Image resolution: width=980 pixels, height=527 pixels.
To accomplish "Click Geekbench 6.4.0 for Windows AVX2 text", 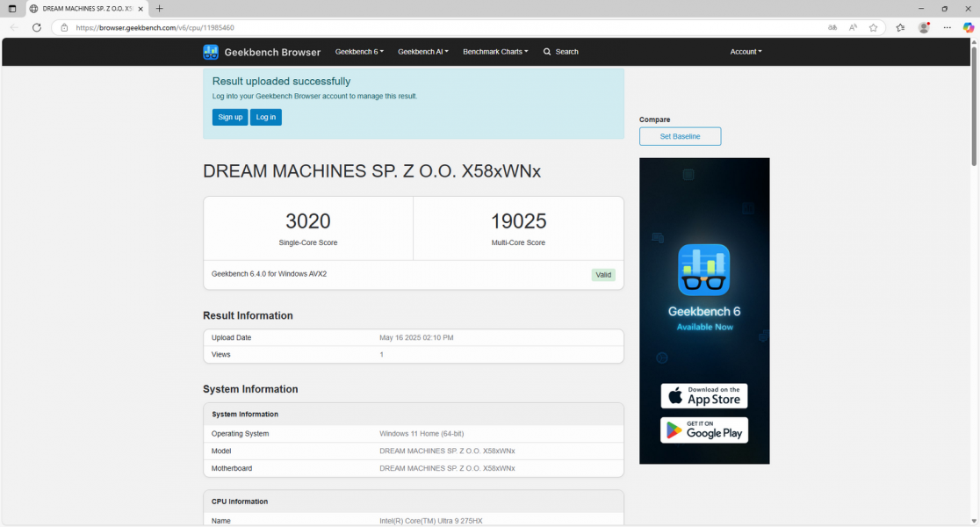I will (x=269, y=274).
